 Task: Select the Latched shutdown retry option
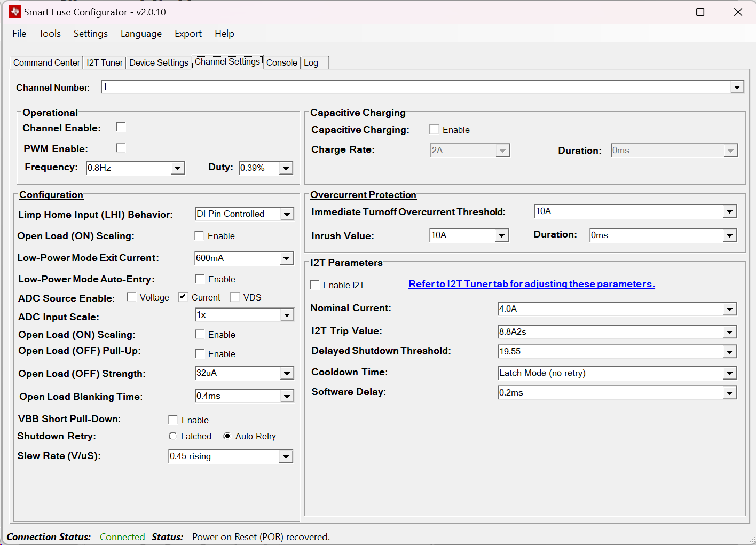[x=173, y=436]
